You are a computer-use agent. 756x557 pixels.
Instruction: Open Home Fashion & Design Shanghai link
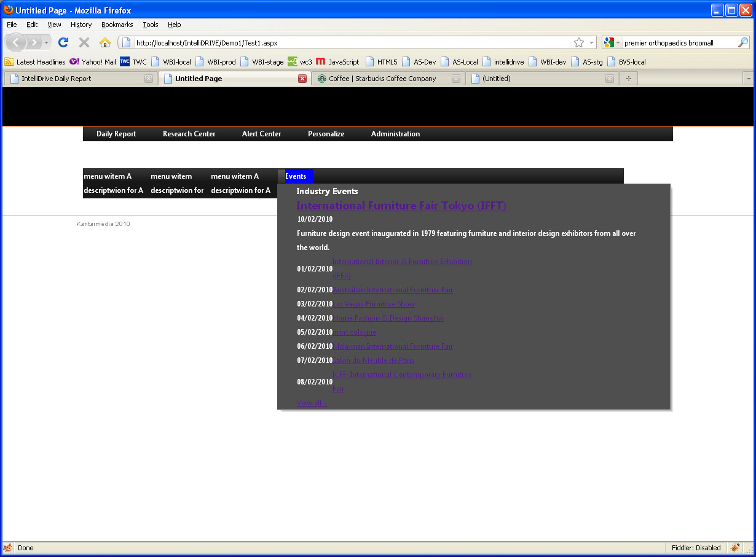388,318
